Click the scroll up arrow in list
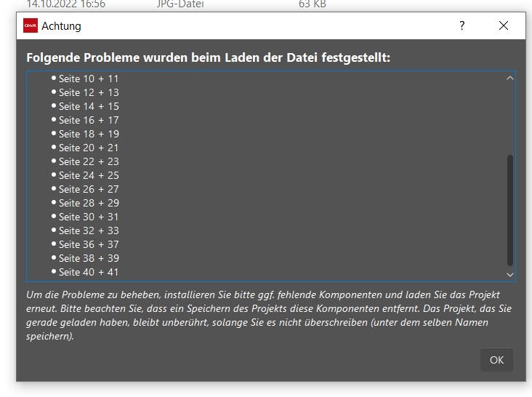This screenshot has height=397, width=532. (x=509, y=79)
